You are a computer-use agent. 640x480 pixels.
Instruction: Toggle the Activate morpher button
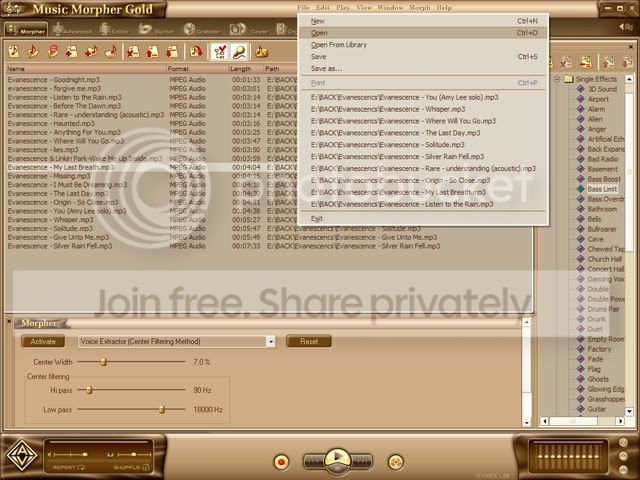pyautogui.click(x=43, y=342)
